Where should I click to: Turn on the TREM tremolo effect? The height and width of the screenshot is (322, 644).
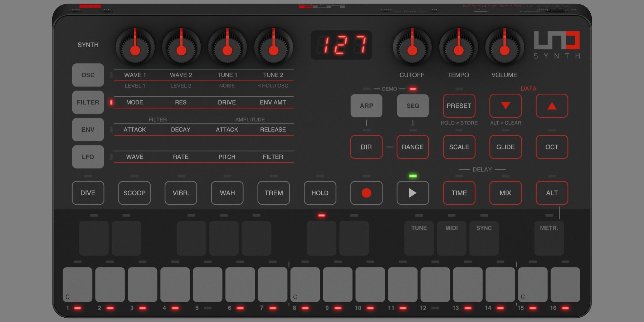pos(273,193)
